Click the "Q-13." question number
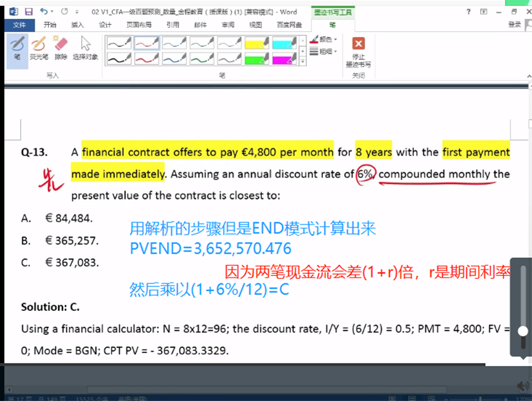Image resolution: width=532 pixels, height=401 pixels. click(34, 152)
